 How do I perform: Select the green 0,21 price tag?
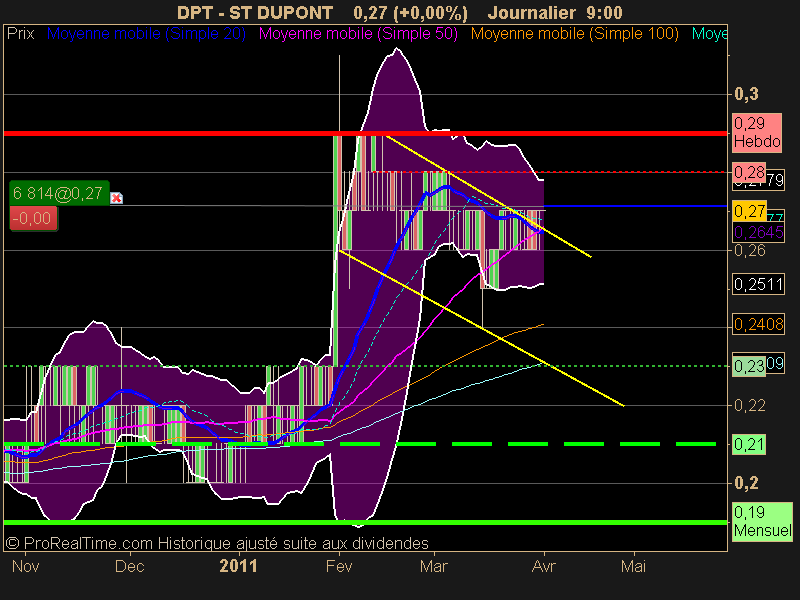[749, 444]
